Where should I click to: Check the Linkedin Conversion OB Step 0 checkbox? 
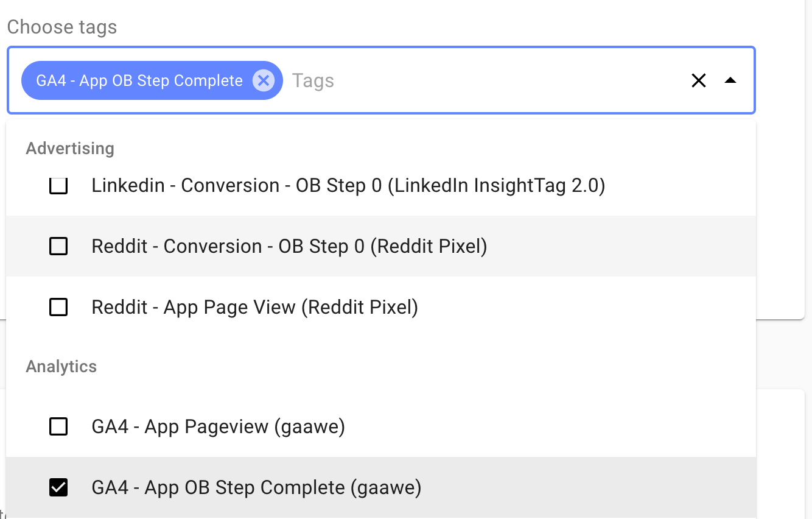(x=58, y=185)
